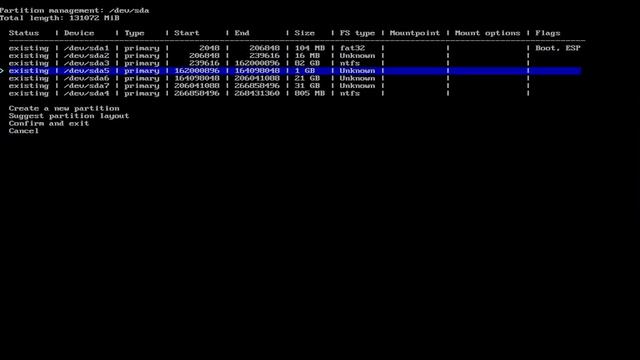The height and width of the screenshot is (360, 640).
Task: Click the Status column header
Action: click(x=24, y=33)
